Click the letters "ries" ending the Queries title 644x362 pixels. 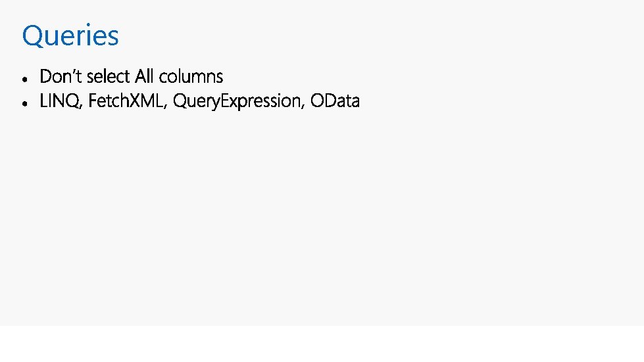tap(100, 35)
